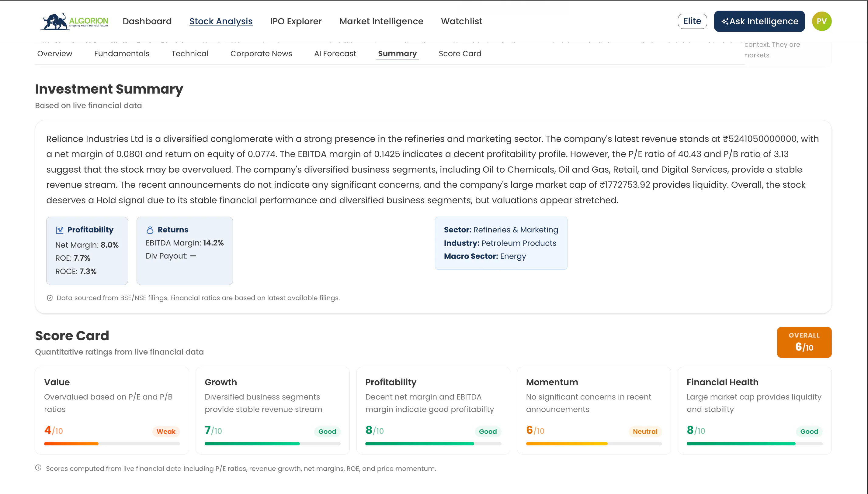Click the info icon beside scores note
The height and width of the screenshot is (494, 868).
coord(38,468)
